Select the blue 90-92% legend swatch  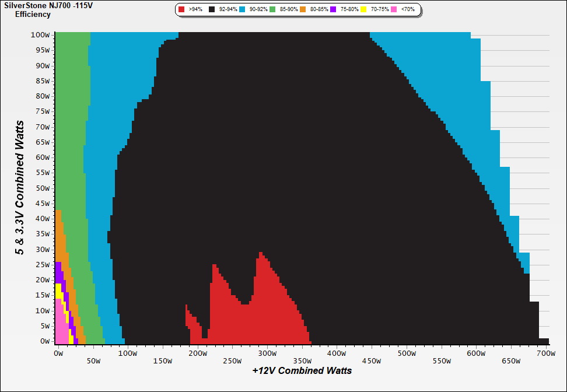242,10
